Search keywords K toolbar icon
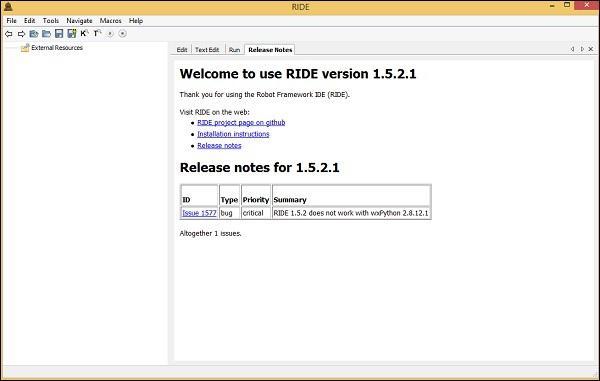This screenshot has height=381, width=600. [84, 33]
